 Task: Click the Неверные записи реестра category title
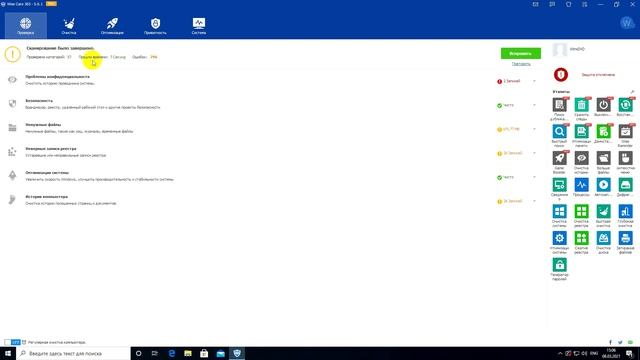51,149
